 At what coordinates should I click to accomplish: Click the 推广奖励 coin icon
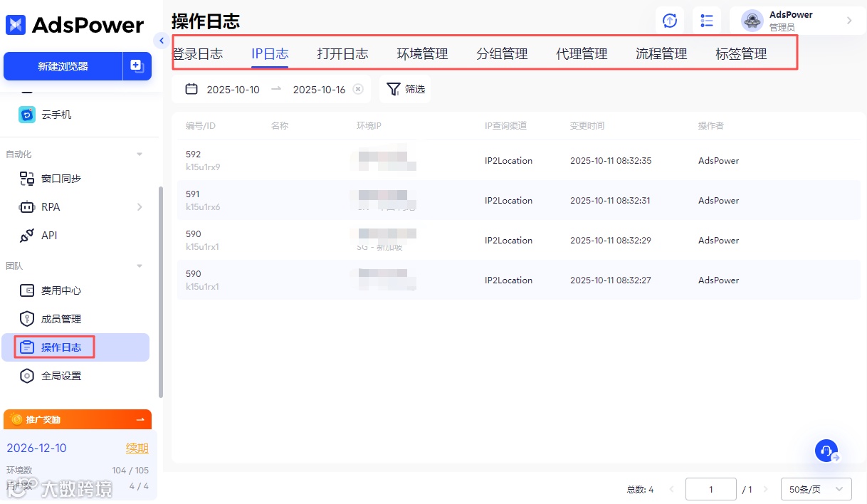16,419
